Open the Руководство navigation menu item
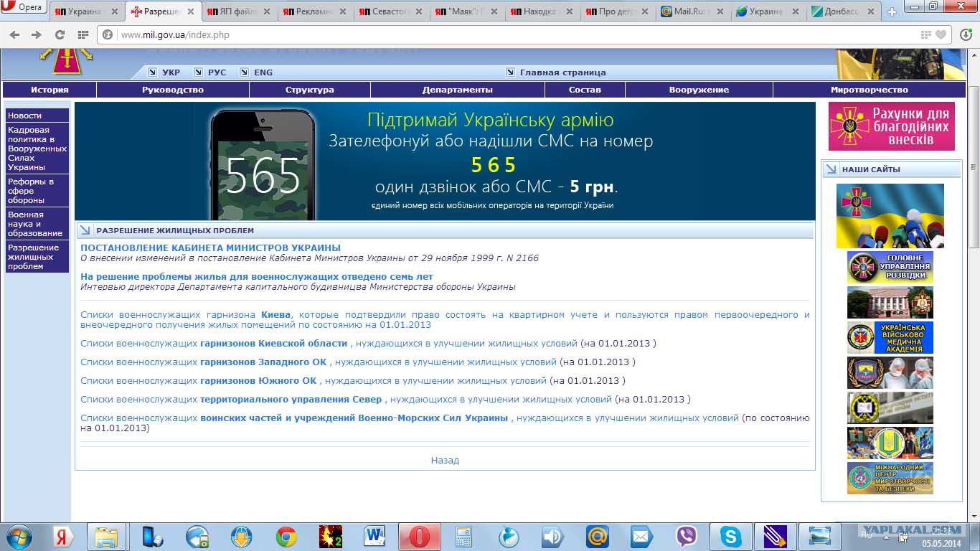This screenshot has width=980, height=551. point(172,90)
